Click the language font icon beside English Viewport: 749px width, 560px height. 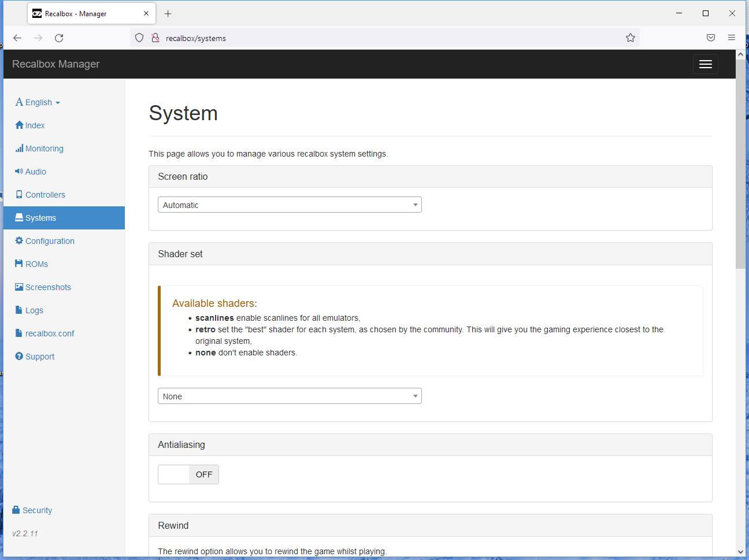pyautogui.click(x=19, y=102)
